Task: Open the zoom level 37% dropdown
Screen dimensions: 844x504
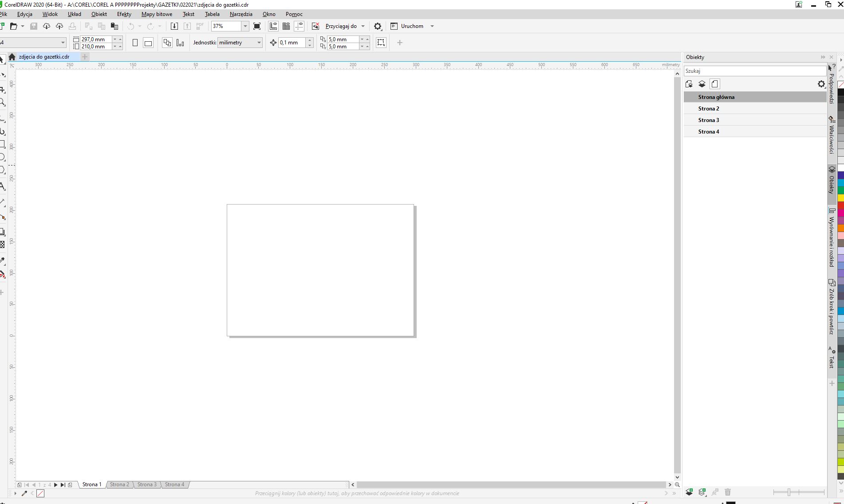Action: (x=245, y=26)
